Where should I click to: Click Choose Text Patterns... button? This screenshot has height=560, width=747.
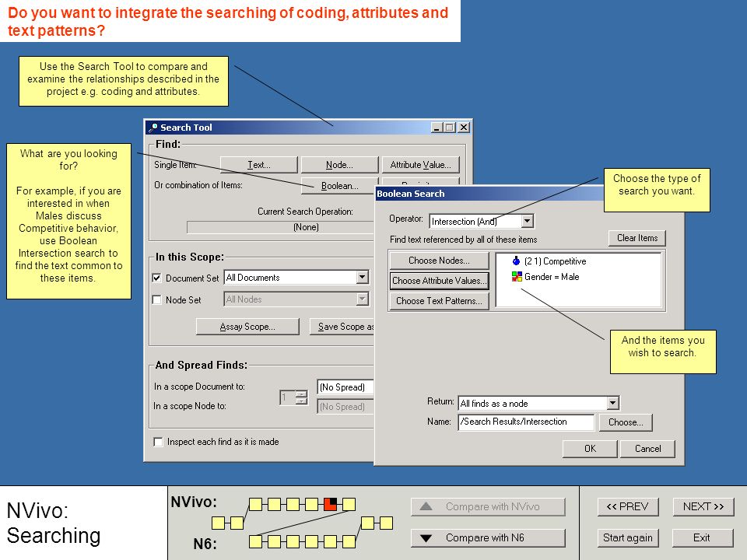point(439,301)
